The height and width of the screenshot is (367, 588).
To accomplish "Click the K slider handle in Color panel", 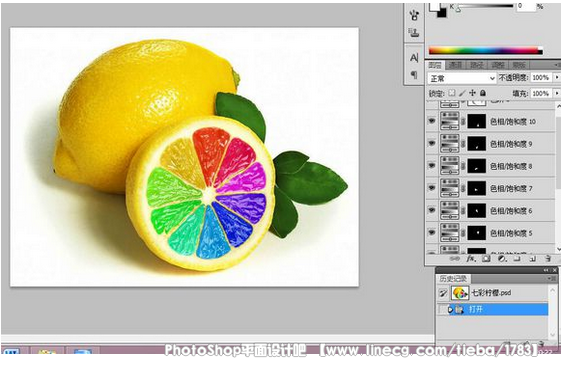I will click(x=458, y=10).
